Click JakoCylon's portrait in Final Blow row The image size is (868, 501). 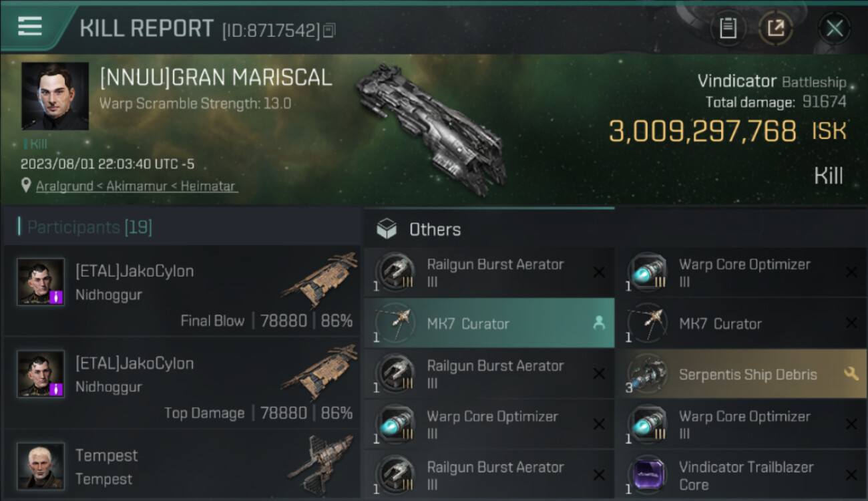point(41,282)
